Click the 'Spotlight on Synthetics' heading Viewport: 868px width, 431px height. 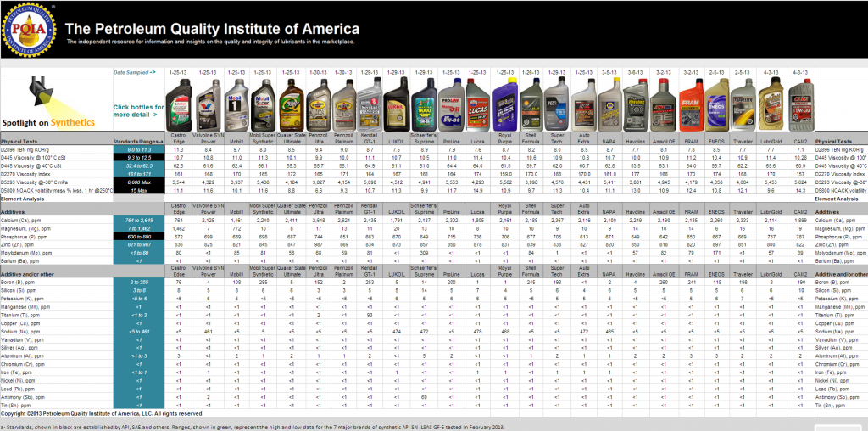coord(48,122)
